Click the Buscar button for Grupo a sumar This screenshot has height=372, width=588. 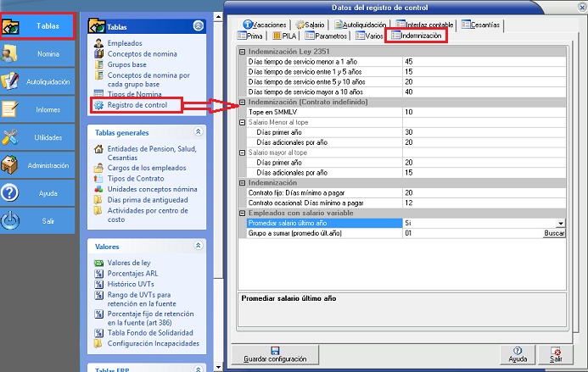point(554,232)
